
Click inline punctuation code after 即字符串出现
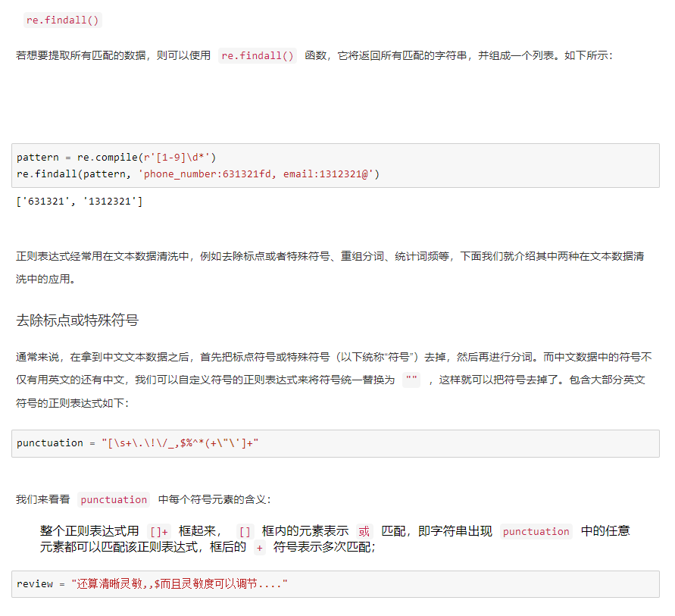pyautogui.click(x=536, y=532)
